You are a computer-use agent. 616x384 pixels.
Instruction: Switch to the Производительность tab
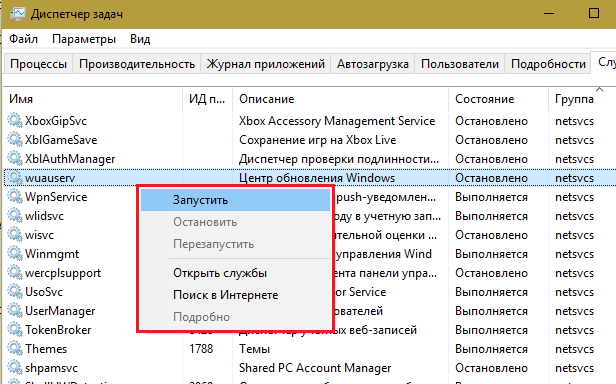(137, 64)
